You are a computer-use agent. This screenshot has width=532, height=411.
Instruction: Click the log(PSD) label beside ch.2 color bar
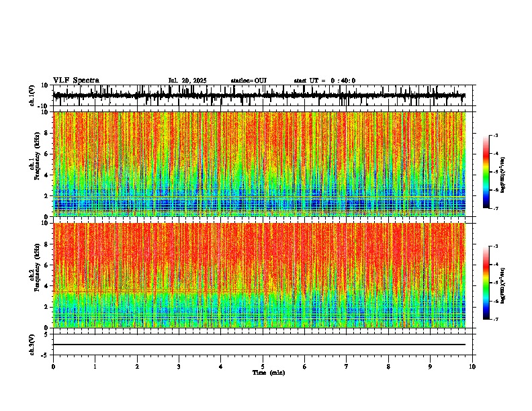(x=504, y=286)
